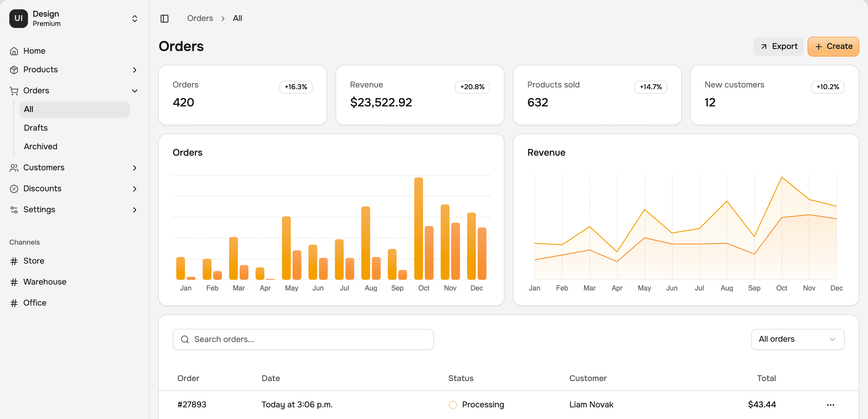Click the Orders cart icon
This screenshot has width=868, height=419.
(14, 90)
